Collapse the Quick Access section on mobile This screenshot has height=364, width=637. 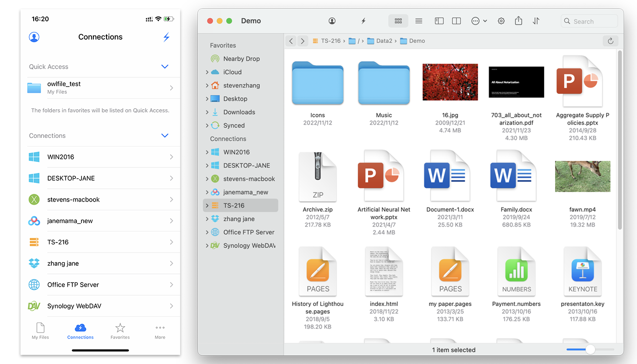tap(165, 67)
